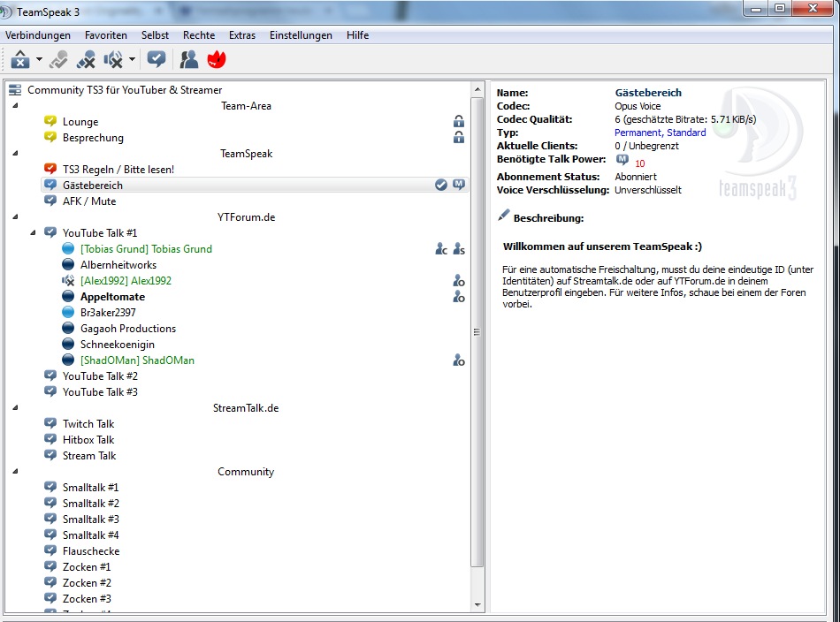Viewport: 840px width, 622px height.
Task: Click the blue Permanent type link
Action: (x=638, y=133)
